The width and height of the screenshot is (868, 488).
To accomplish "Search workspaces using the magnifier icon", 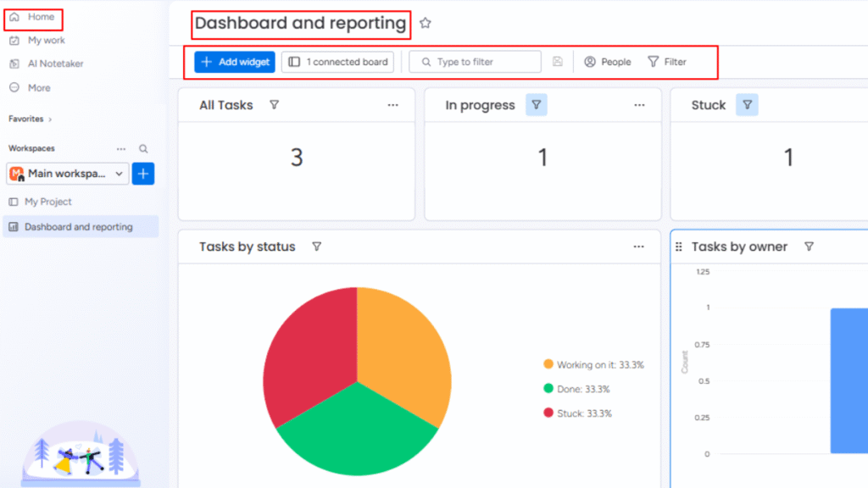I will click(143, 148).
